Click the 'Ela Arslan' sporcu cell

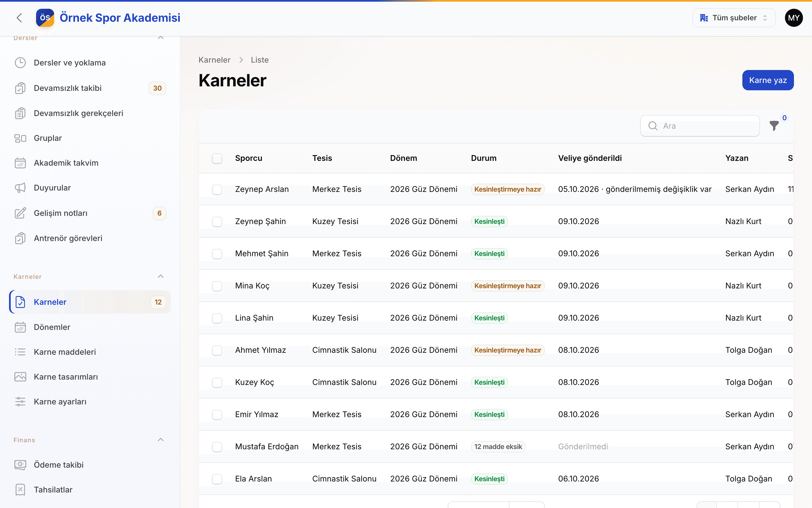pos(253,479)
